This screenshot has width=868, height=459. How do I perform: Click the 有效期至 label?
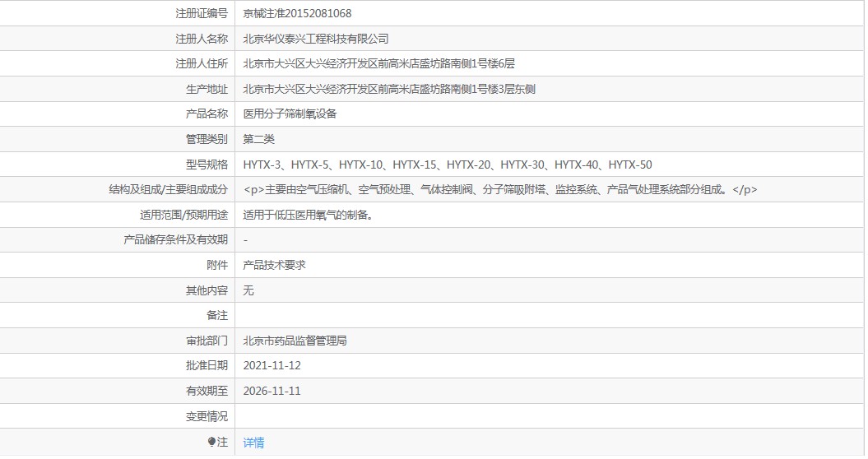pos(207,391)
